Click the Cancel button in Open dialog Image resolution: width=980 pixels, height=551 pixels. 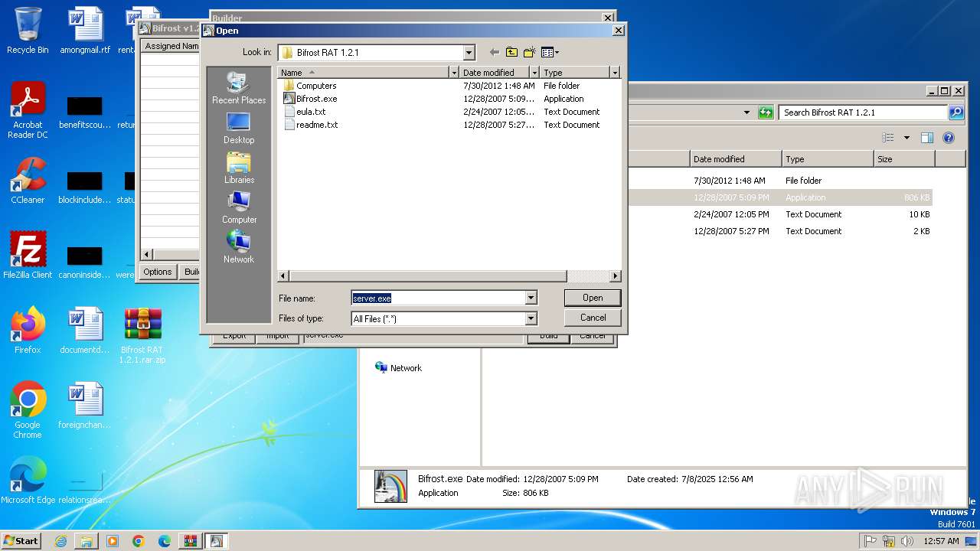(593, 318)
